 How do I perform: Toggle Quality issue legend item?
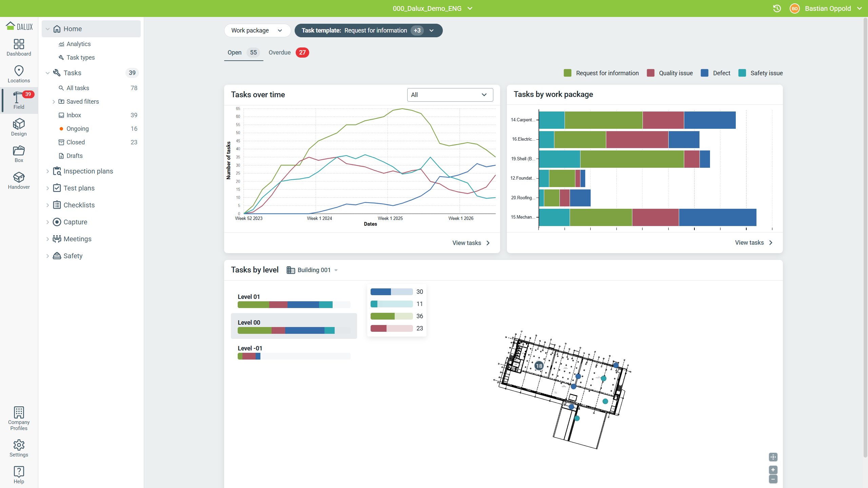point(670,73)
